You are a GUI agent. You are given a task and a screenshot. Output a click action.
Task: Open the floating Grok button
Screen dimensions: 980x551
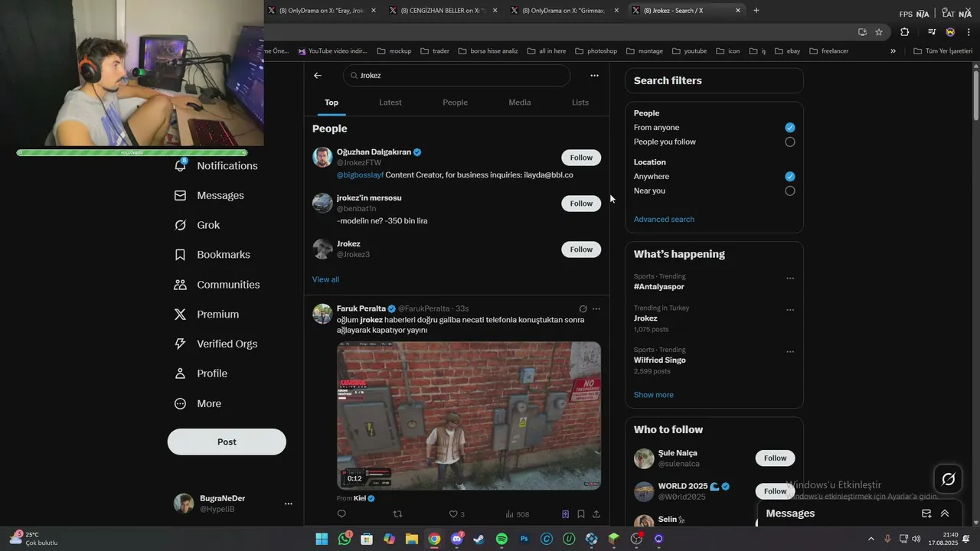948,479
